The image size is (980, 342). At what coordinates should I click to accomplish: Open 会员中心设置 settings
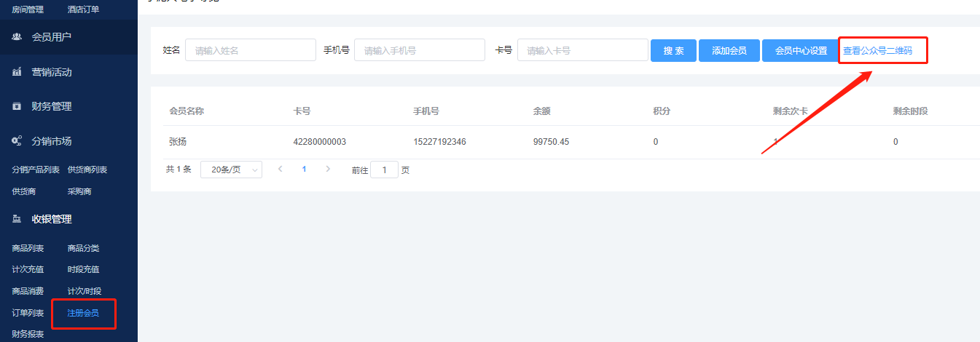click(x=800, y=51)
